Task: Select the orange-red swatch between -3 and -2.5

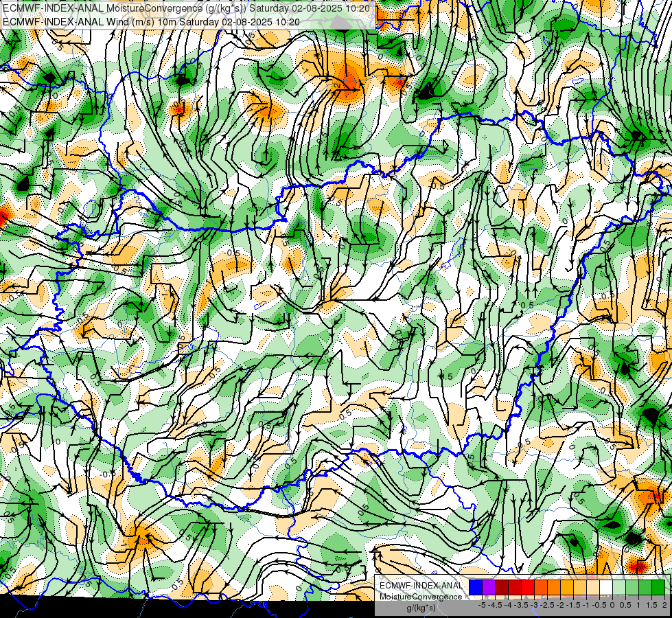Action: coord(541,587)
